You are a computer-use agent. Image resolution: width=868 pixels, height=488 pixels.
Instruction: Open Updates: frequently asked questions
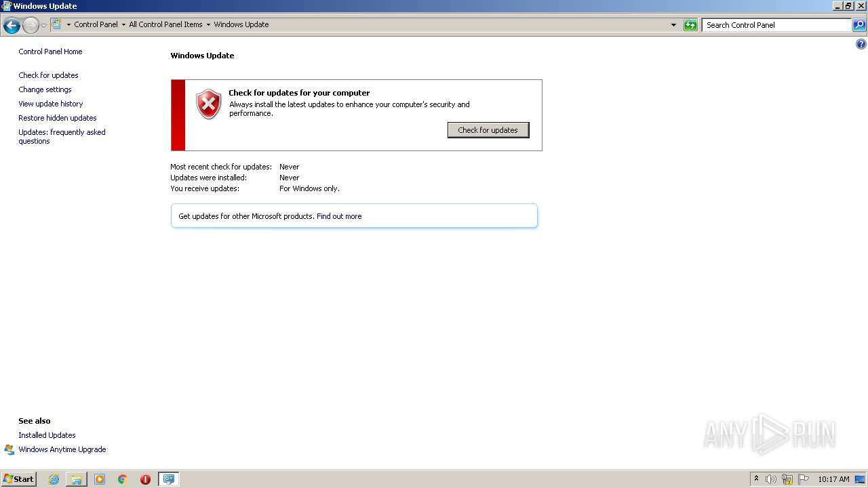click(x=62, y=136)
